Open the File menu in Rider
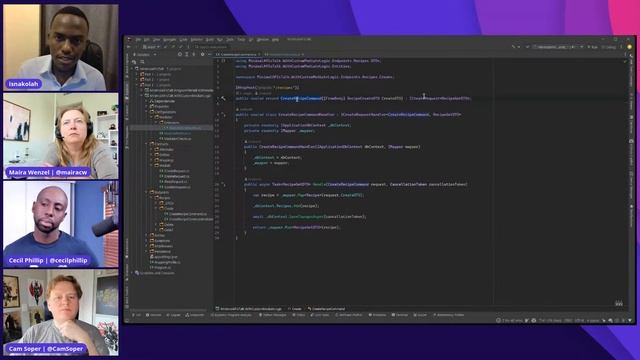 138,40
